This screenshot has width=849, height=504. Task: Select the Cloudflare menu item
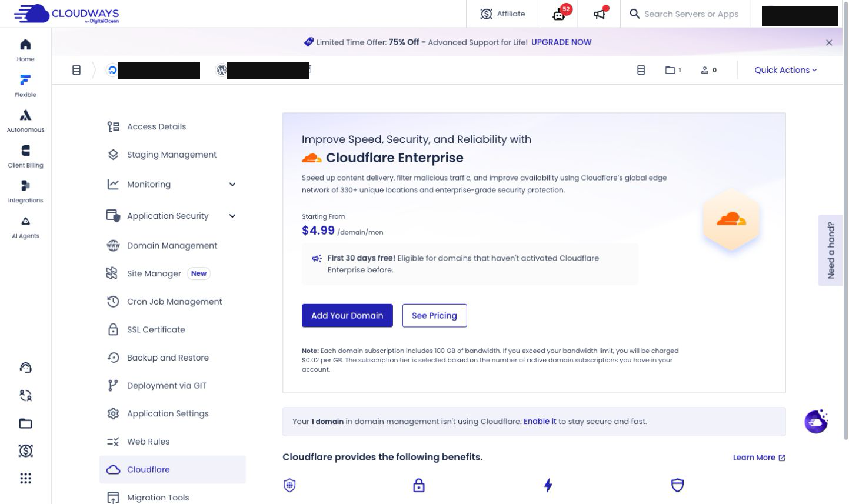172,469
